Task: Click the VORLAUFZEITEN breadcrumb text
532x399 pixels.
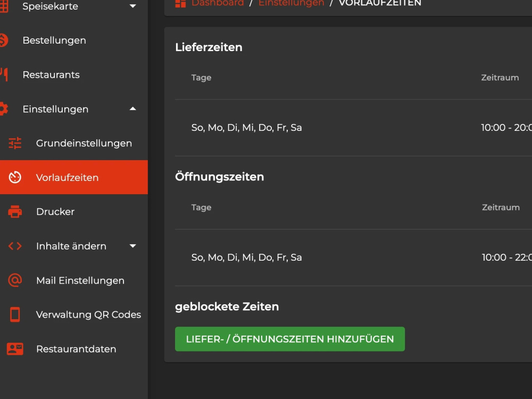Action: pos(380,3)
